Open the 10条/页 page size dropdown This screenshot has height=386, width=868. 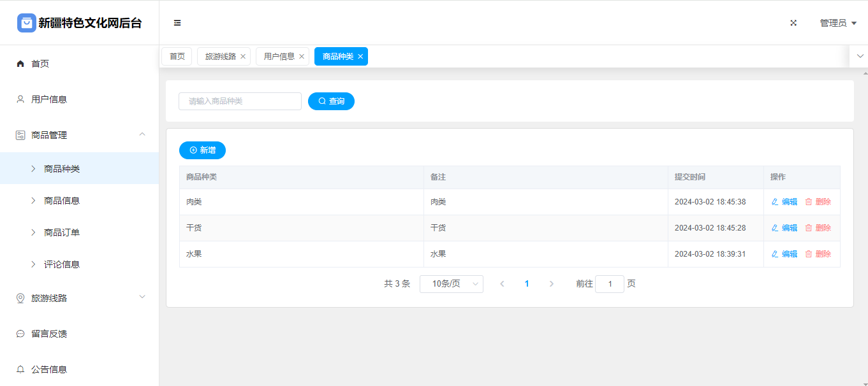coord(452,284)
